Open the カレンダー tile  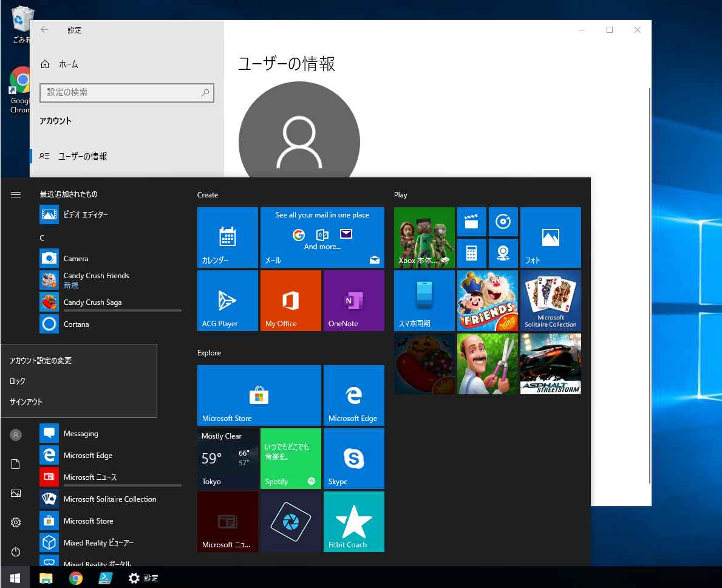228,238
